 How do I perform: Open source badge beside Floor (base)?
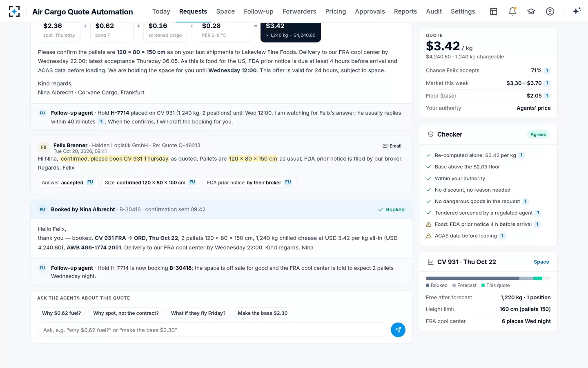coord(547,96)
